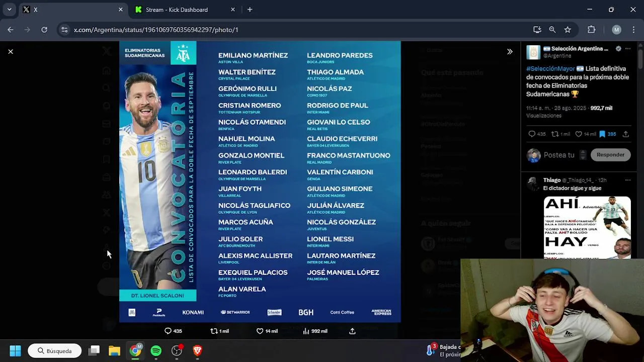Open the zoom magnifier icon in address bar

[552, 30]
